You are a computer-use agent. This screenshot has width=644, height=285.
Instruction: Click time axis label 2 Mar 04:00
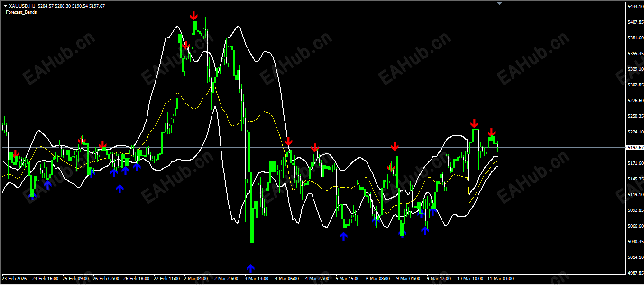pos(196,279)
